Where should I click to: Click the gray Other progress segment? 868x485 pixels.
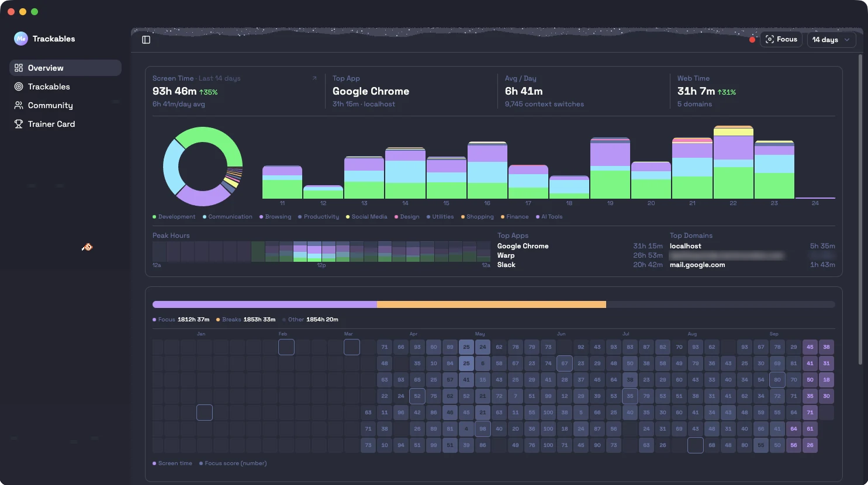coord(721,304)
